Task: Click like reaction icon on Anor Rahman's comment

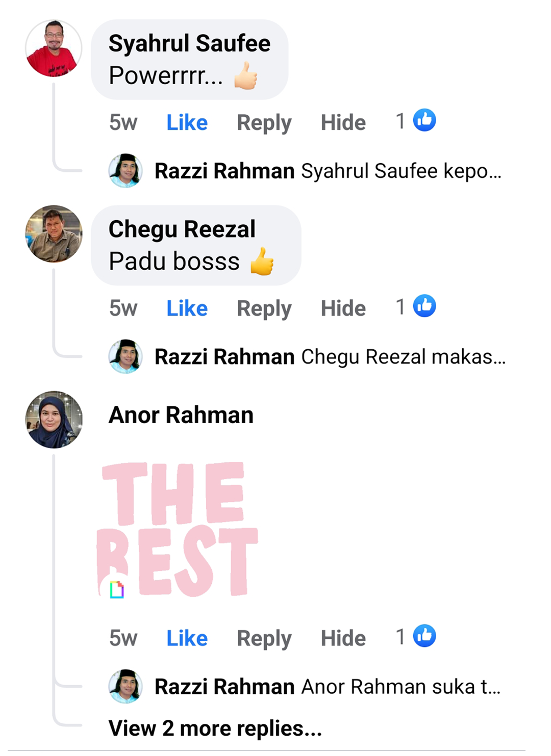Action: [424, 636]
